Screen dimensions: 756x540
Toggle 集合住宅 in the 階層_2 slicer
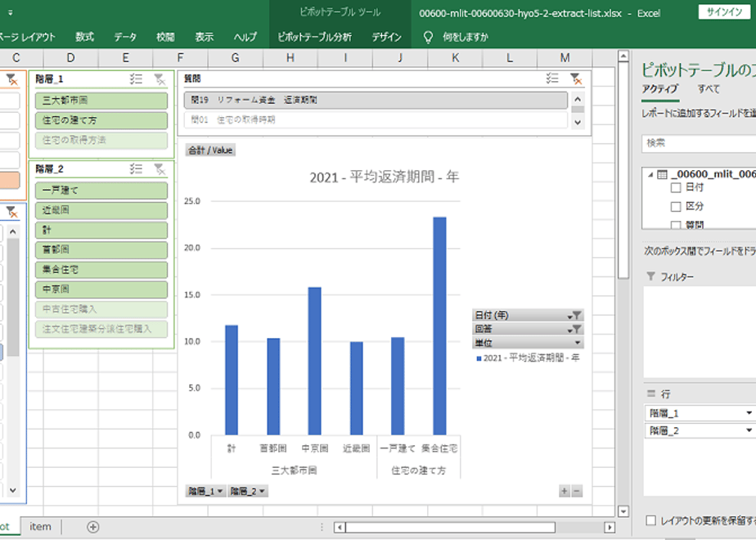coord(101,269)
